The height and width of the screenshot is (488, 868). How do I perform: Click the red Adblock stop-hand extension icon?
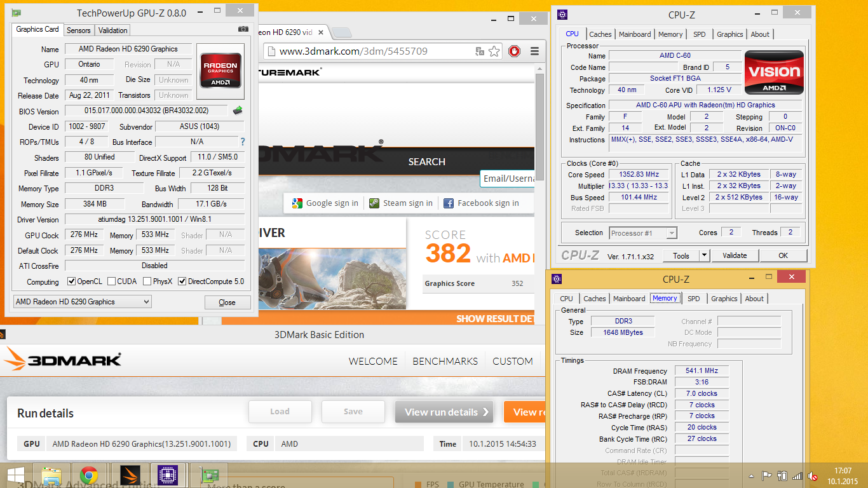pyautogui.click(x=515, y=51)
